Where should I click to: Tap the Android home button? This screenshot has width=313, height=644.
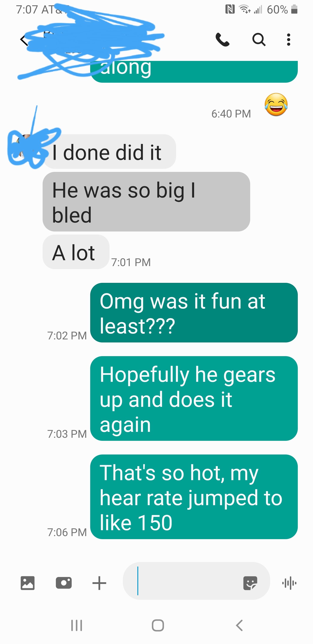tap(158, 626)
